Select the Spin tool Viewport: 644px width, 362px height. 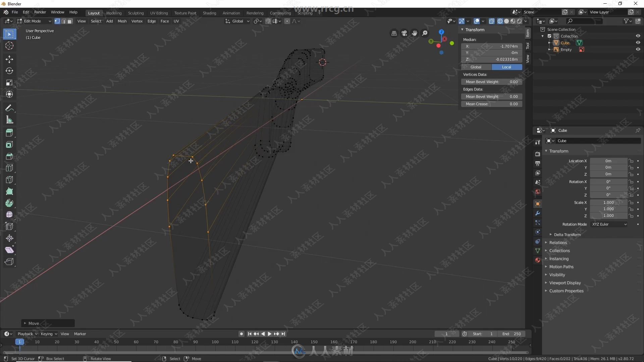click(9, 203)
